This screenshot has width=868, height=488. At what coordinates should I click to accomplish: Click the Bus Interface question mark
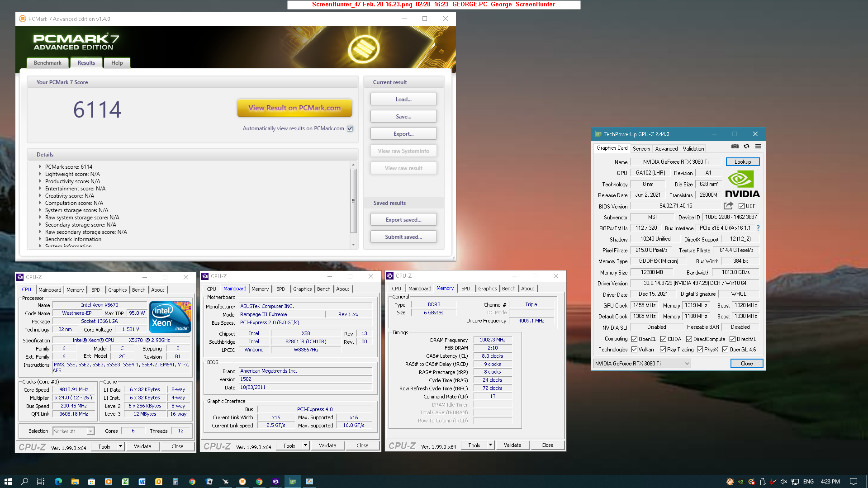(x=758, y=228)
